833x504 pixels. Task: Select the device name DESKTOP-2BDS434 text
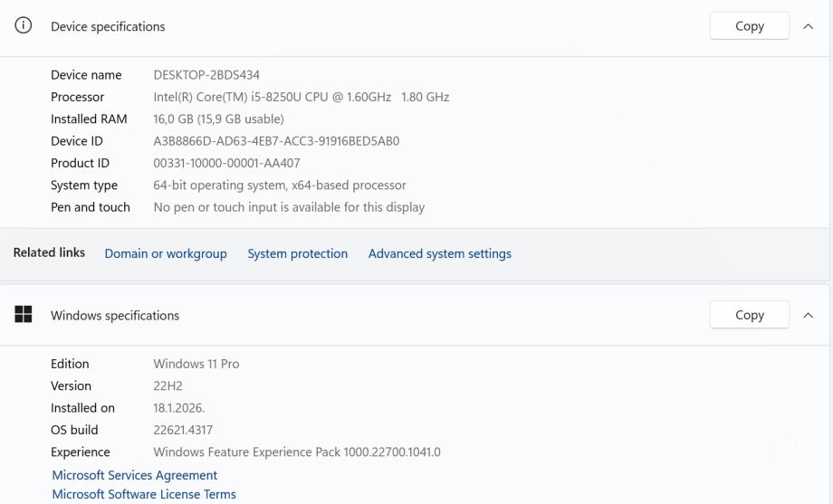tap(206, 75)
